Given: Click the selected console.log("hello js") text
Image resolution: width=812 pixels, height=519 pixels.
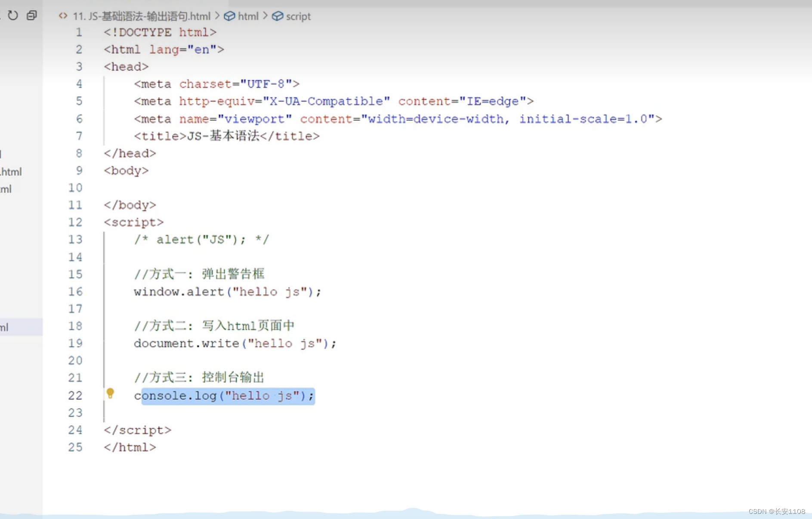Looking at the screenshot, I should coord(228,396).
